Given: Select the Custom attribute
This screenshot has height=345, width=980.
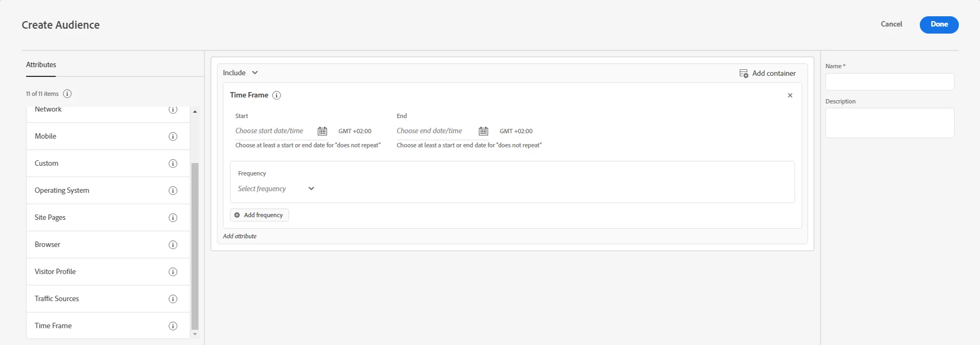Looking at the screenshot, I should click(x=108, y=164).
